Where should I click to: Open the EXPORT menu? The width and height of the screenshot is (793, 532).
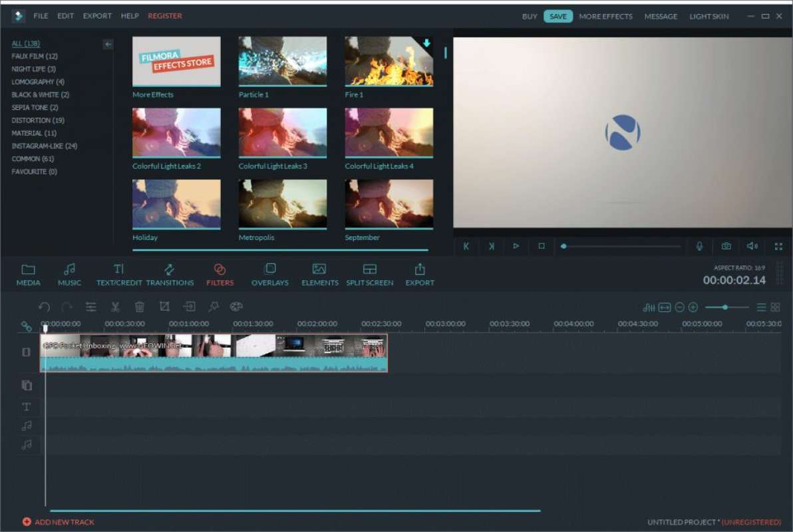click(x=97, y=15)
